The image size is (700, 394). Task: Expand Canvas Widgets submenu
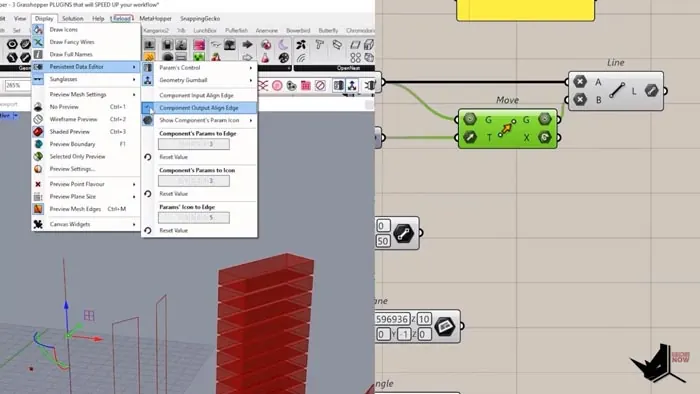86,224
